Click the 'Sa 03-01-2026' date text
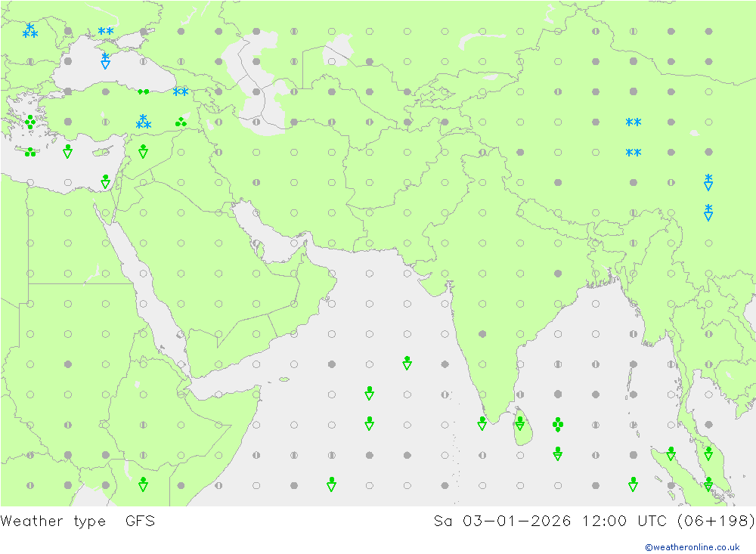The width and height of the screenshot is (756, 554). pos(502,521)
